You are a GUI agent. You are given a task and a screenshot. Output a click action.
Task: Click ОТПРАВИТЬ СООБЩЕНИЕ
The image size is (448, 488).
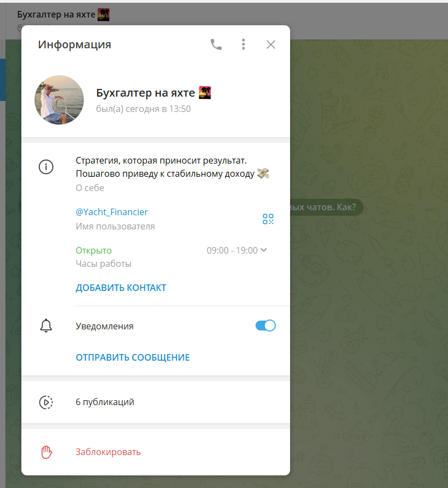click(132, 357)
